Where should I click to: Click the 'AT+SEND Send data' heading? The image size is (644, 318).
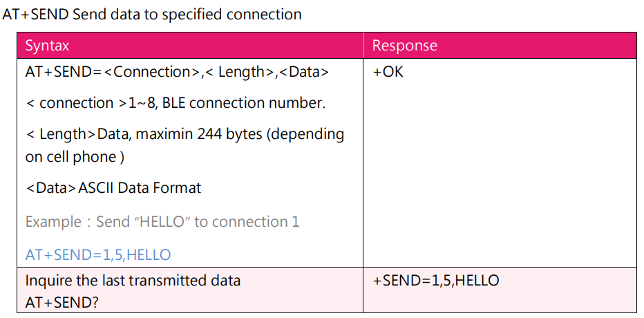[151, 14]
